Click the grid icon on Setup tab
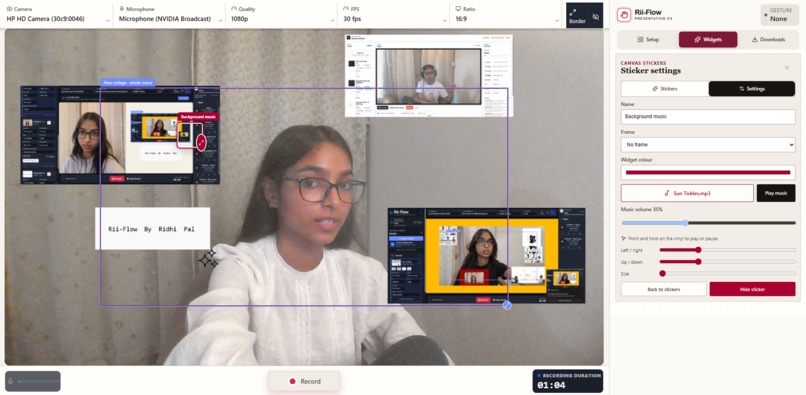This screenshot has width=806, height=395. 640,40
